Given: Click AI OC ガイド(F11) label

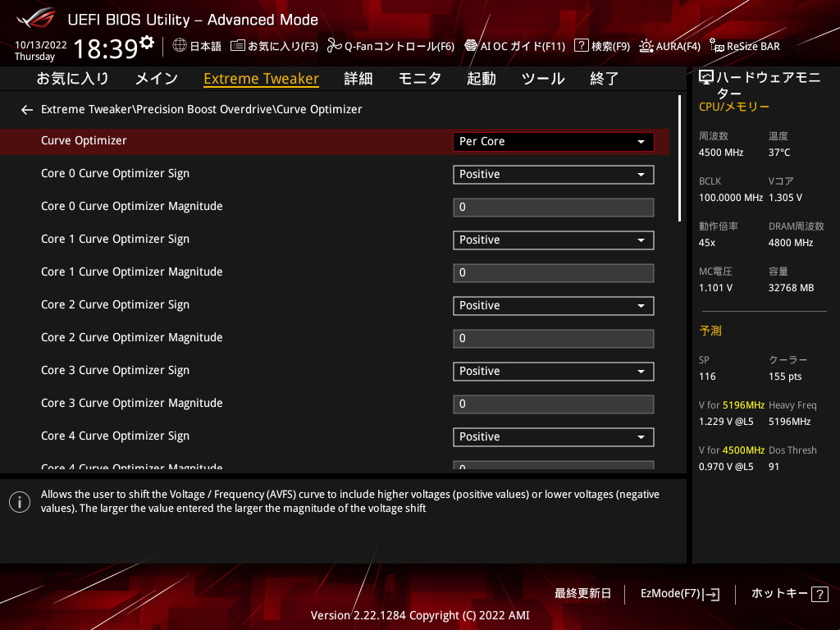Looking at the screenshot, I should pyautogui.click(x=523, y=46).
